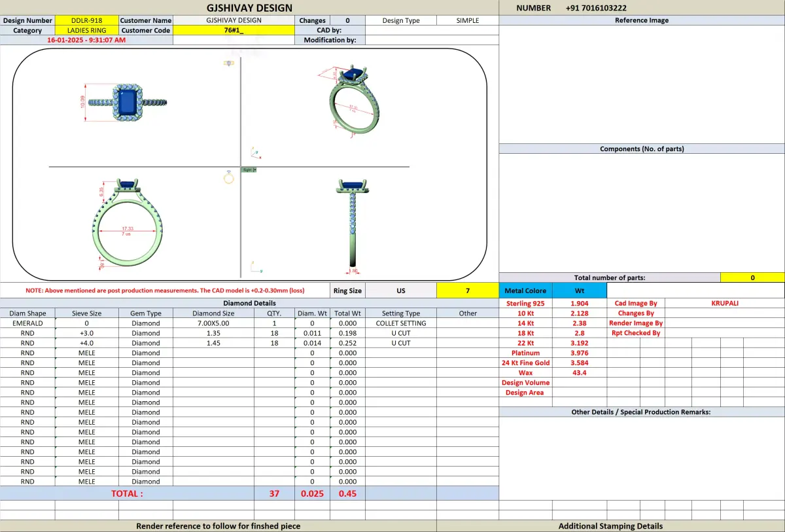Click the Customer Name value GJSHIVAY DESIGN
Screen dimensions: 785x532
tap(234, 20)
